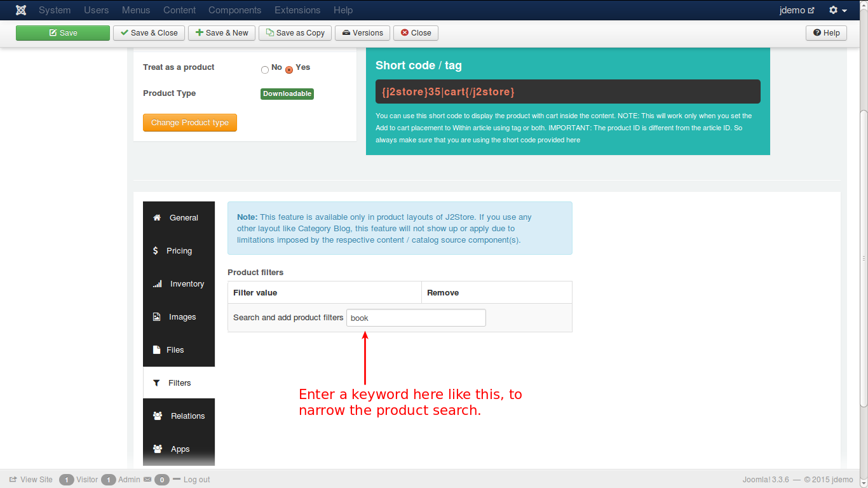Click the Joomla logo icon
The image size is (868, 488).
coord(21,10)
